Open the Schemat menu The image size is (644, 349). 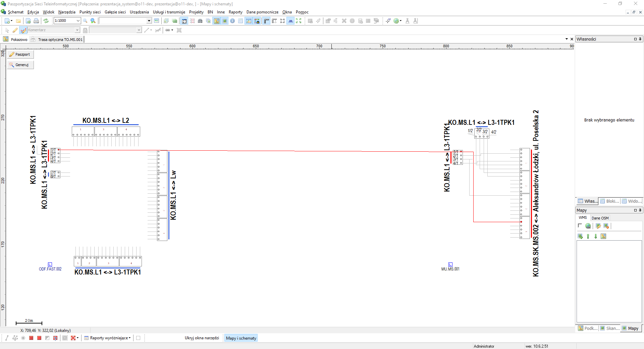click(15, 12)
